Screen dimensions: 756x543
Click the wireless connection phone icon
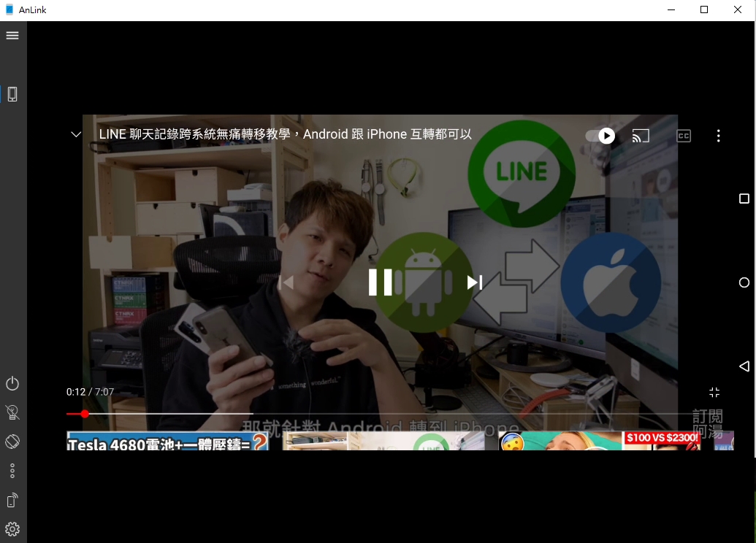(x=12, y=500)
